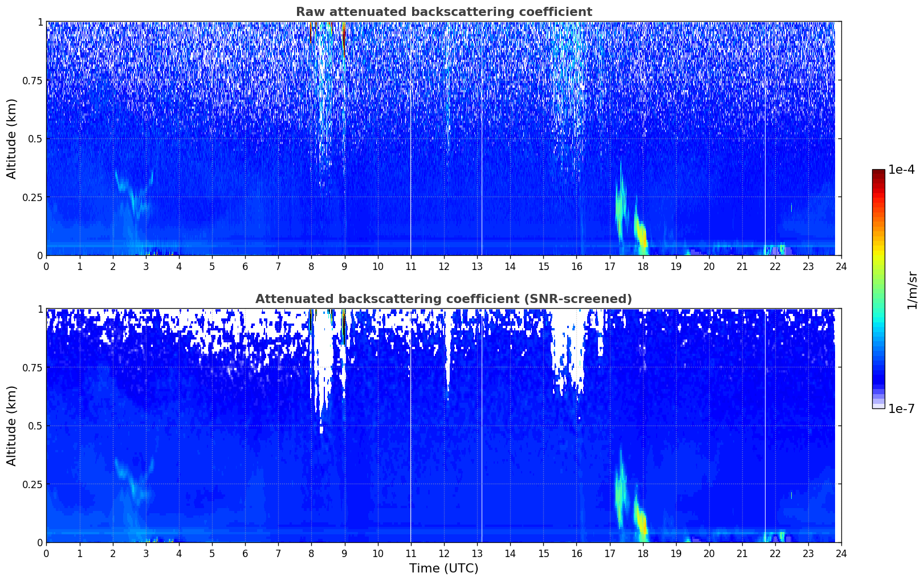Click hour tick '0' on SNR-screened plot axis
The width and height of the screenshot is (924, 581).
[46, 553]
